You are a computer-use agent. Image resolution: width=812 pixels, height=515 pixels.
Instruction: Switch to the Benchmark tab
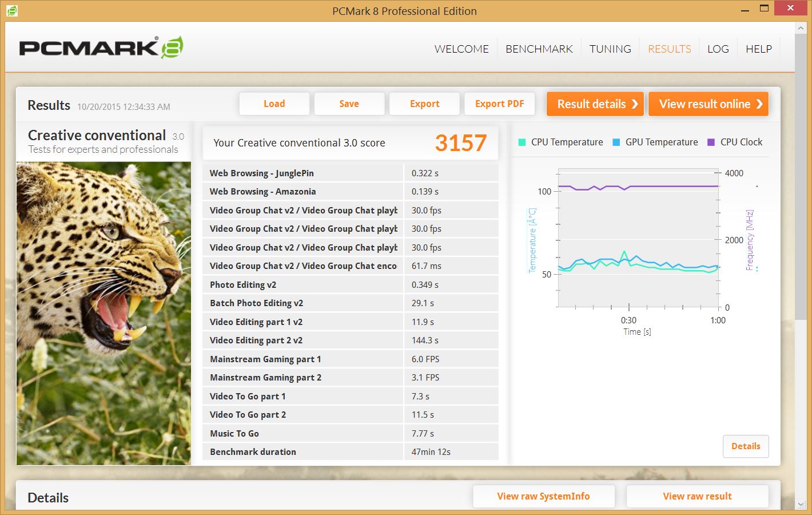coord(539,49)
